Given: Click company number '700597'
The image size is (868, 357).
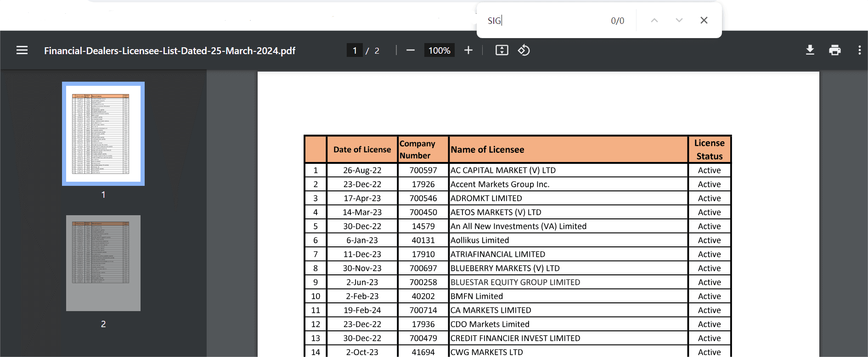Looking at the screenshot, I should click(423, 170).
